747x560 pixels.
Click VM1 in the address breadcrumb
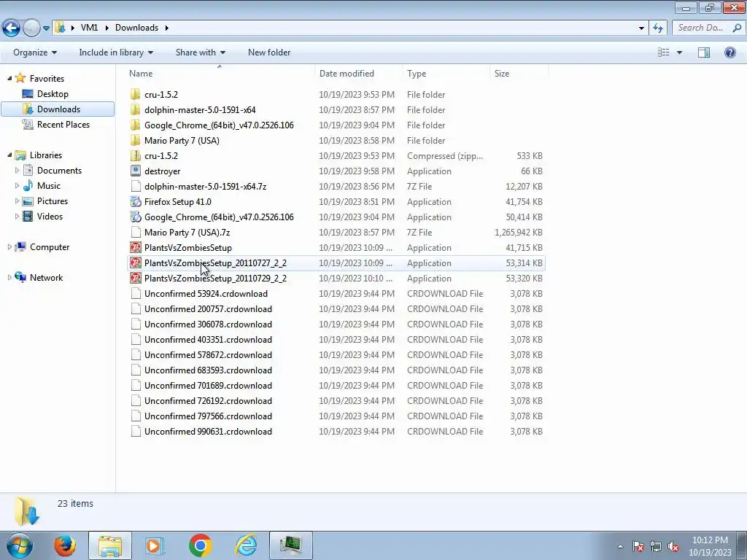pos(89,28)
